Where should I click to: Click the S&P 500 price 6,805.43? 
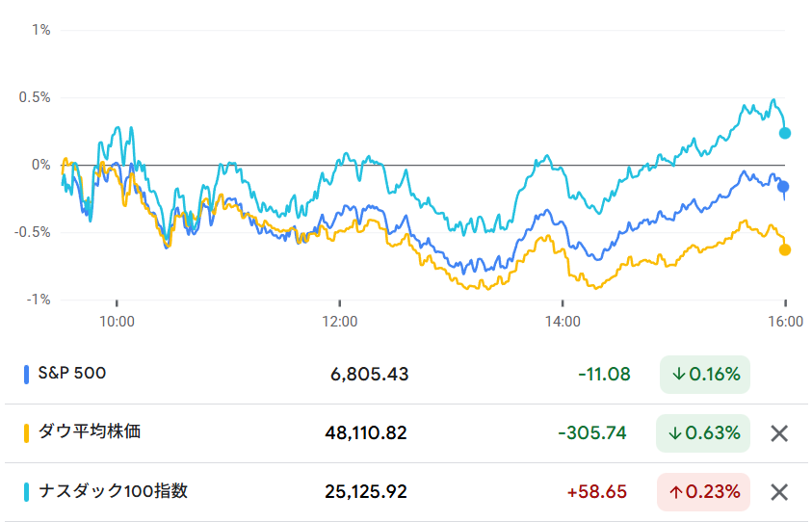pos(369,375)
